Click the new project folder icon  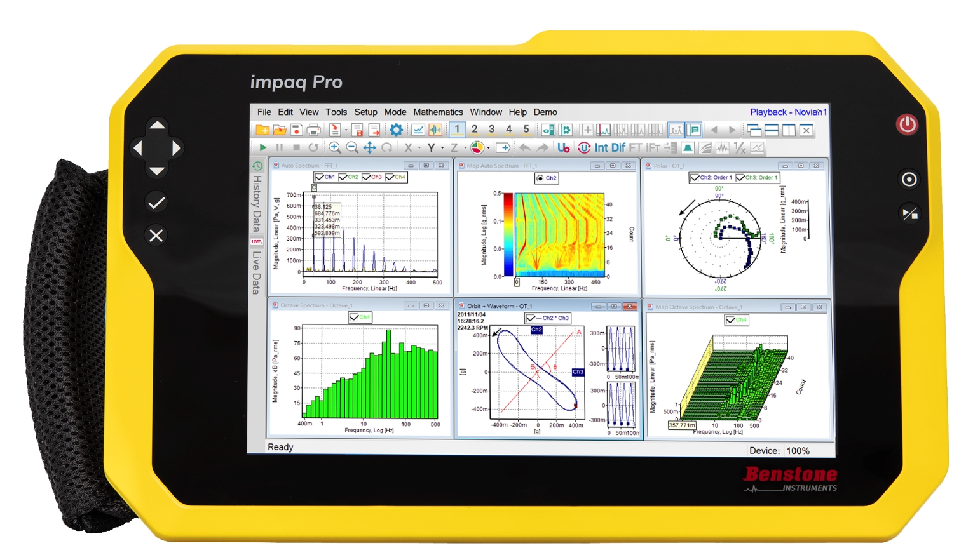[x=262, y=130]
